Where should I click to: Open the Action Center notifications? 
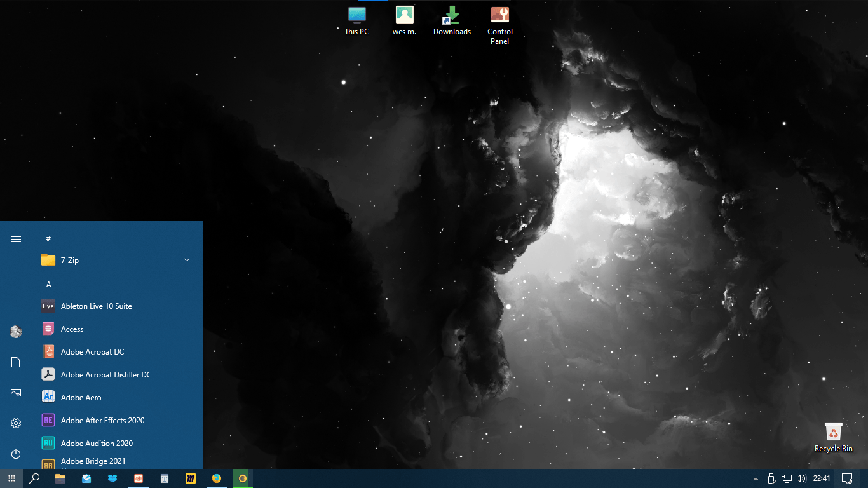pos(846,478)
